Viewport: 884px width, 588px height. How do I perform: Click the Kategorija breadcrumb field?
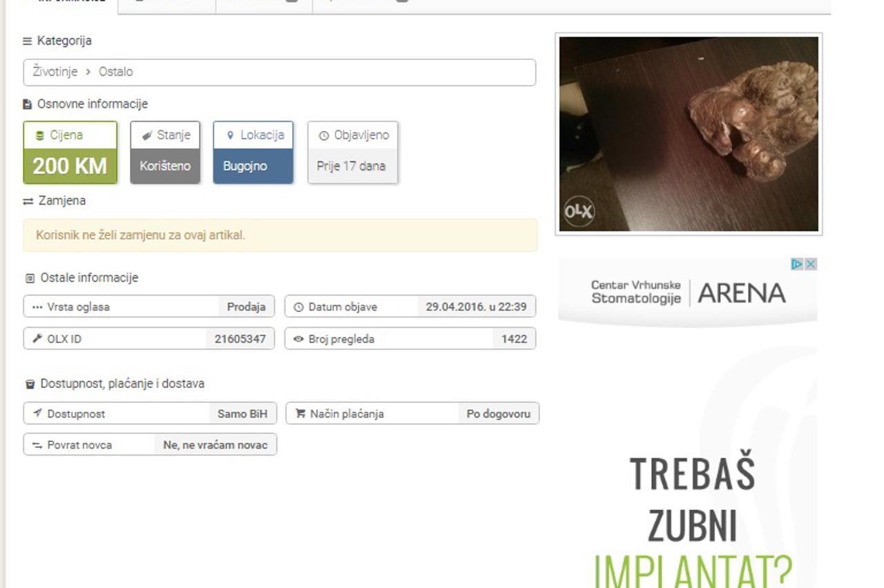(x=280, y=72)
